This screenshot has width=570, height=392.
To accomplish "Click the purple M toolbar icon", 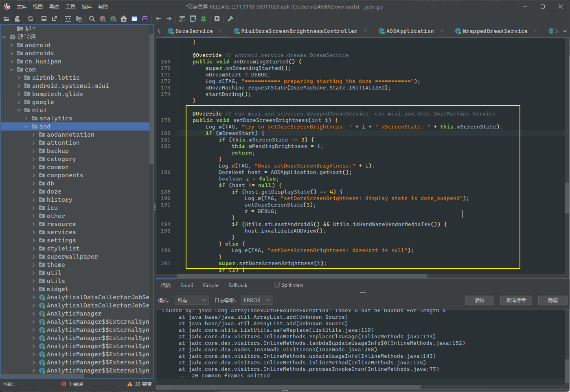I will click(x=145, y=19).
